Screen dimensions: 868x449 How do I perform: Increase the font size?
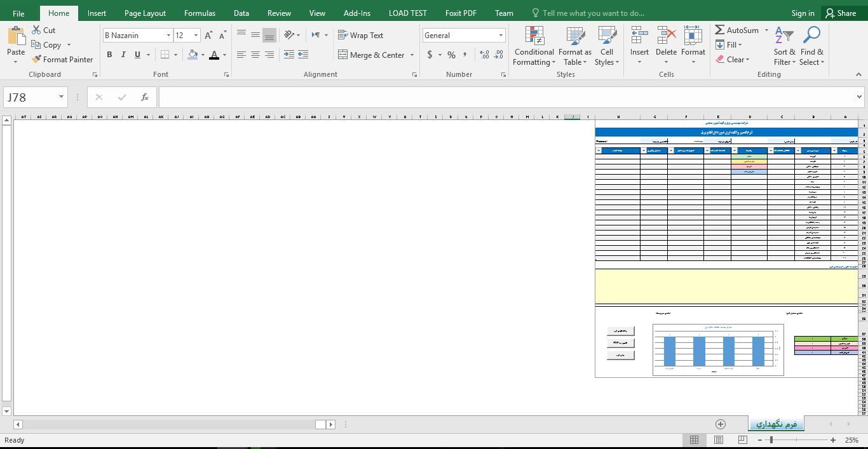pyautogui.click(x=208, y=36)
